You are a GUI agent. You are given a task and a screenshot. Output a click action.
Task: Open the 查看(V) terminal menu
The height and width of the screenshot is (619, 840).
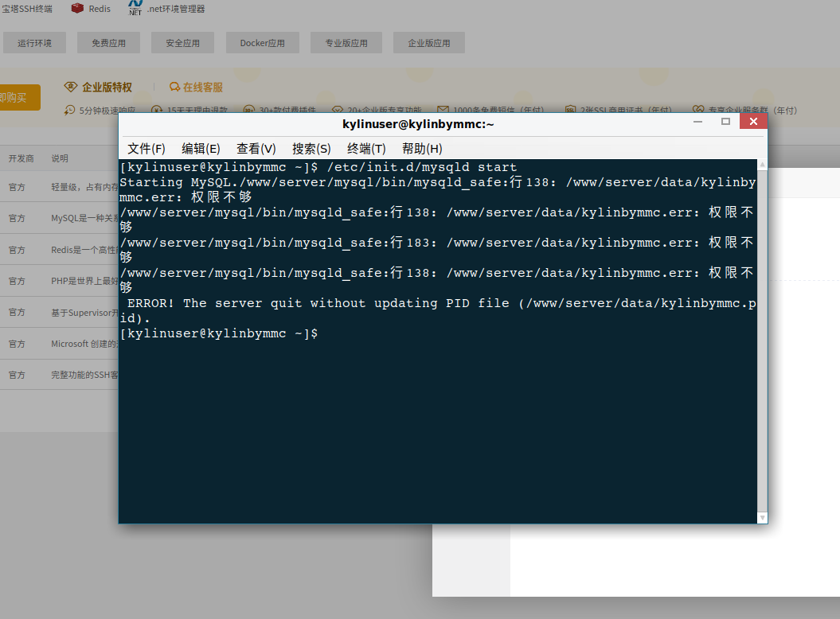point(256,149)
